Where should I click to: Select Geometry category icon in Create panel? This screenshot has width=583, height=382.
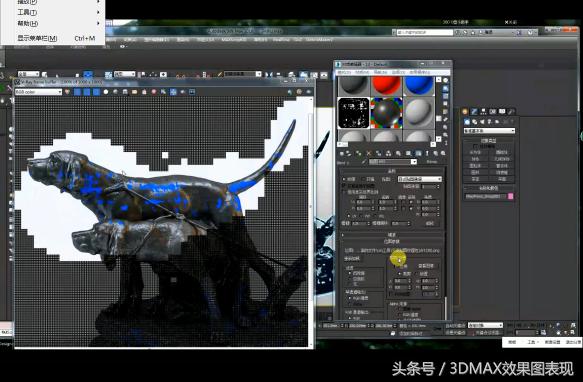467,122
